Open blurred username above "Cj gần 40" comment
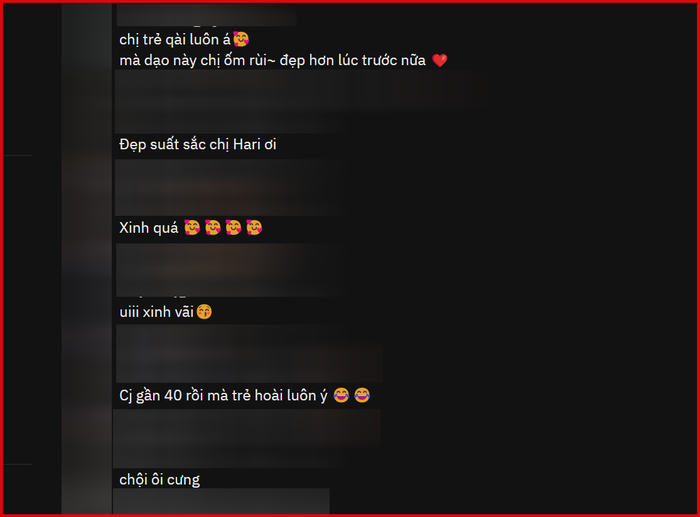This screenshot has height=517, width=700. point(250,354)
